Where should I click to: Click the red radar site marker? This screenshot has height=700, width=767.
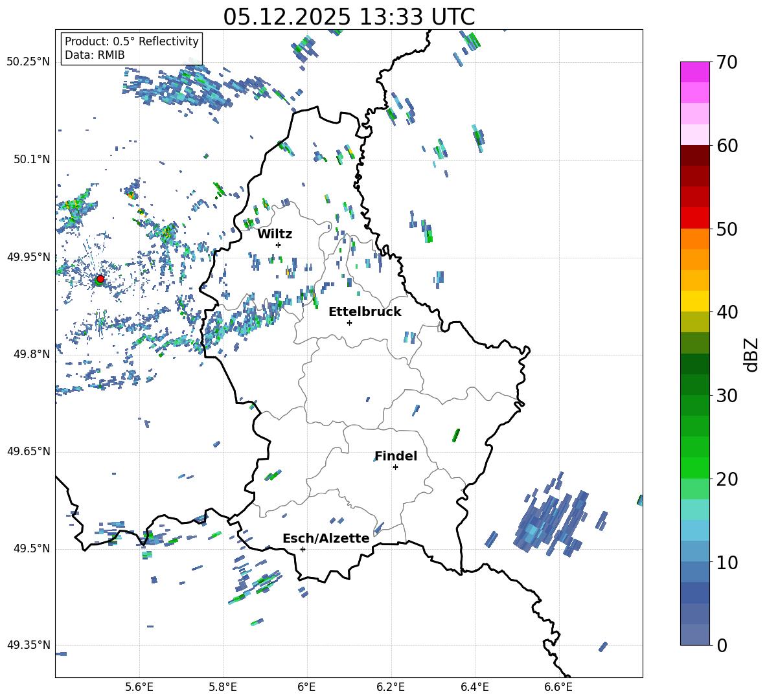click(100, 279)
